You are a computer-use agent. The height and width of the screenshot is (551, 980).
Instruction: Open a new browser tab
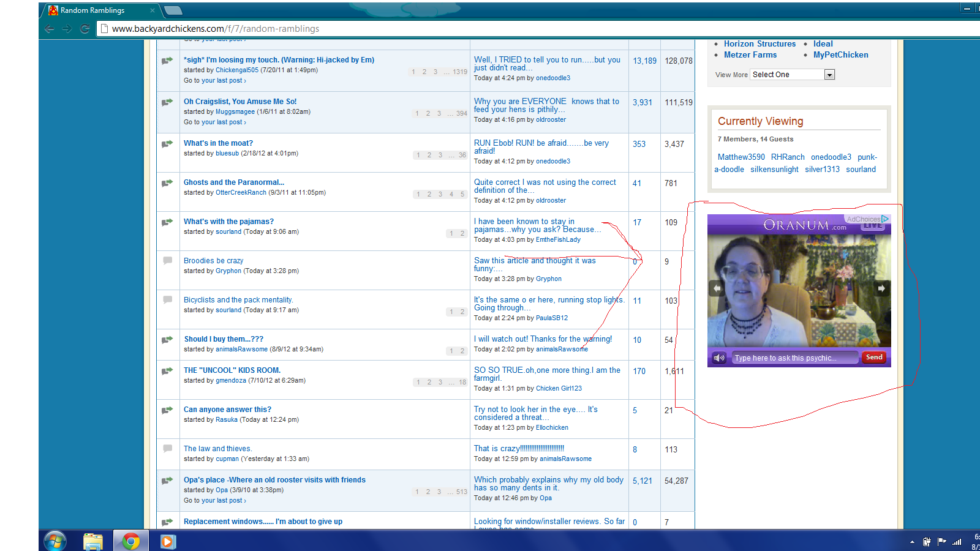point(173,10)
